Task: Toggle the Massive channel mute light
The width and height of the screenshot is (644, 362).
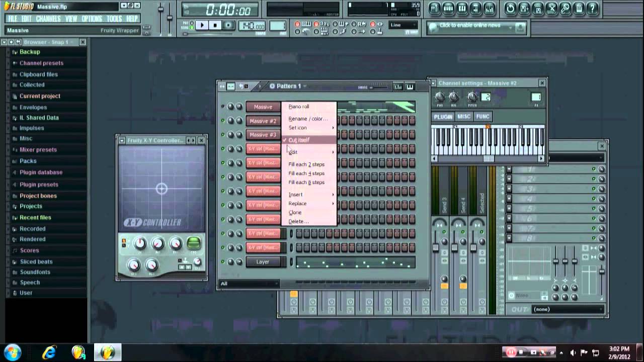Action: pos(223,107)
